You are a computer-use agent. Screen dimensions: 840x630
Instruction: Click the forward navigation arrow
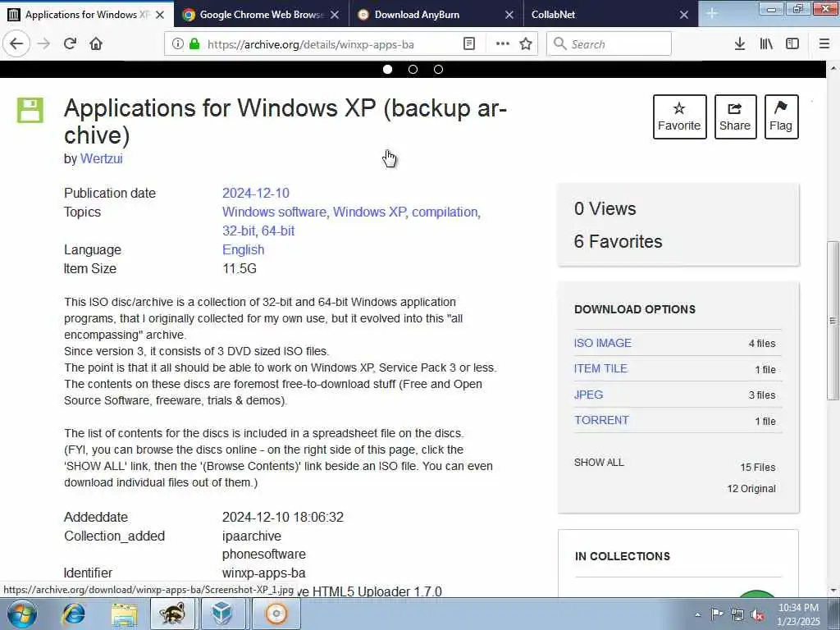tap(44, 44)
